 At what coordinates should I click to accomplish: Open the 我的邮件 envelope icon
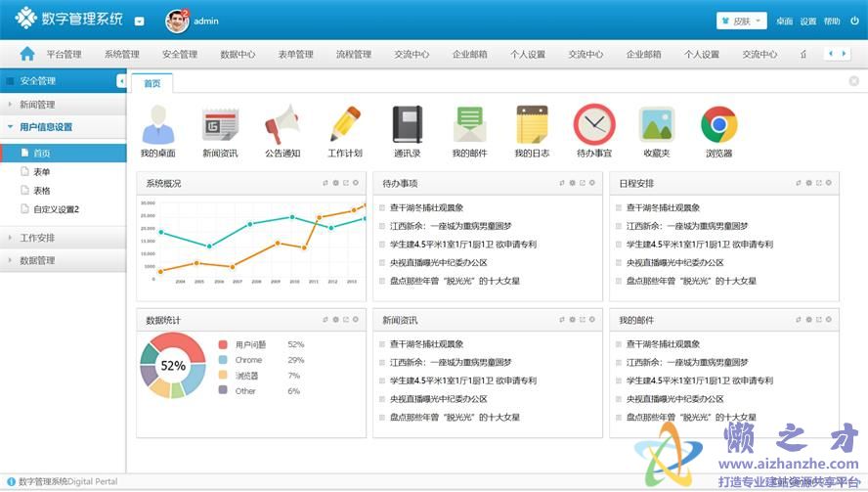coord(469,125)
